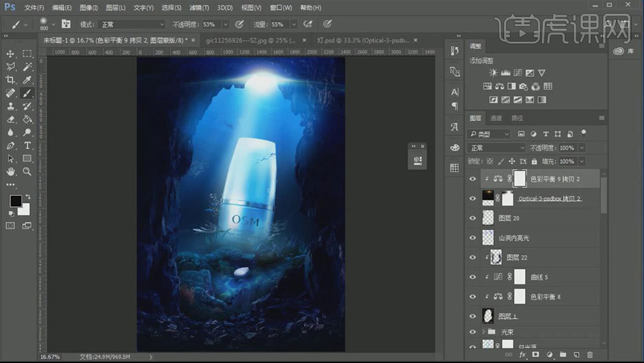The width and height of the screenshot is (644, 363).
Task: Click the delete layer trash icon
Action: (590, 355)
